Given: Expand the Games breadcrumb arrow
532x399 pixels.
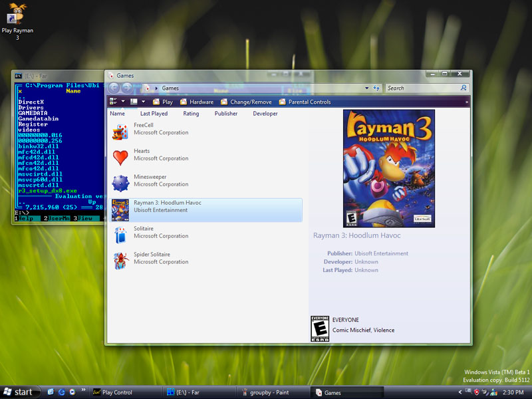Looking at the screenshot, I should pos(156,88).
